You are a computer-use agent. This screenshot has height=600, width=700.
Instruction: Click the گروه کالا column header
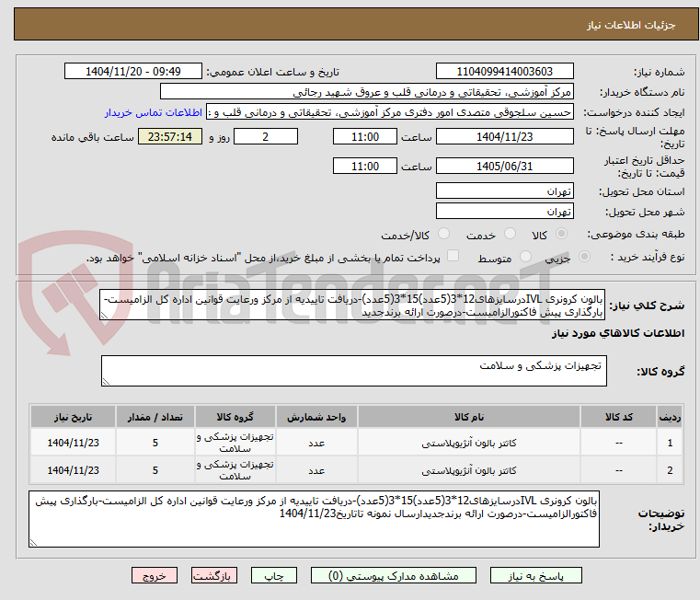tap(235, 417)
